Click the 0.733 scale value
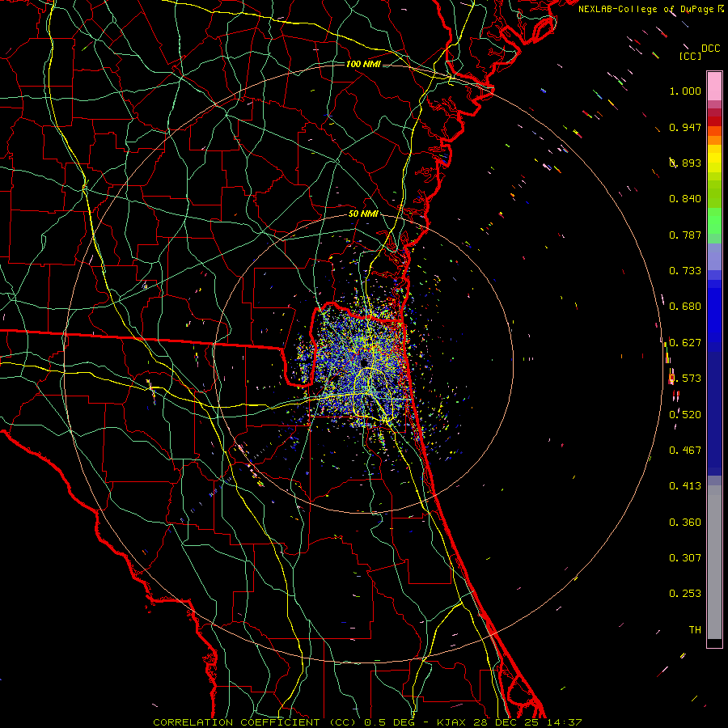728x728 pixels. [x=685, y=271]
